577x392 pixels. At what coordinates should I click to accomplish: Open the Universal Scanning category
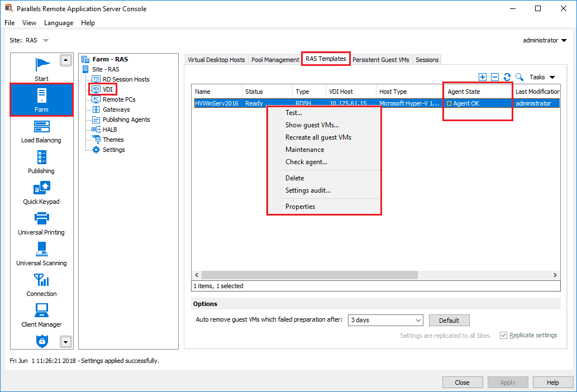41,254
